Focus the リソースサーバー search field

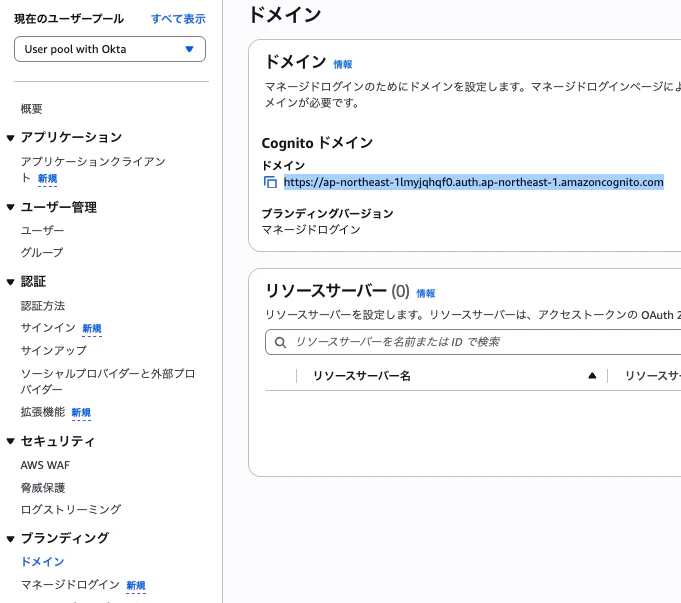tap(473, 342)
